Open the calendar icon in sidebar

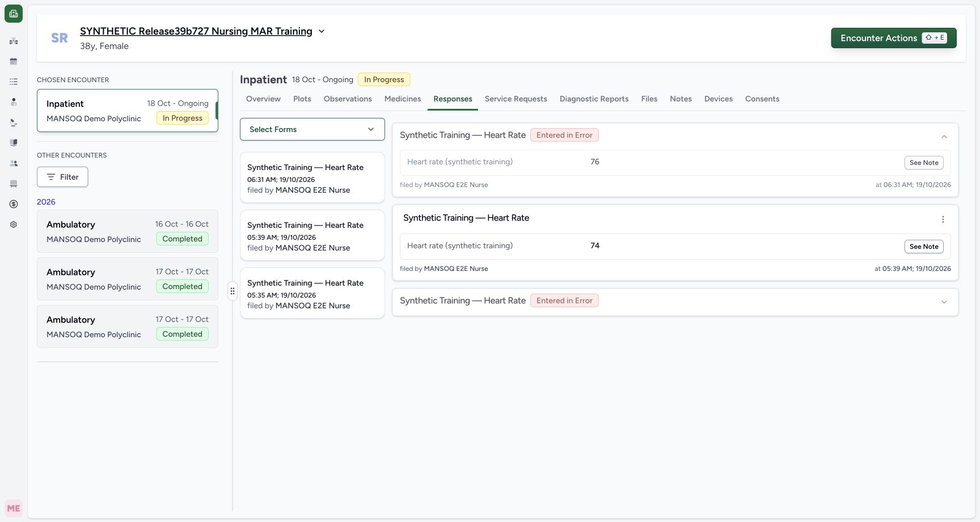(x=14, y=61)
